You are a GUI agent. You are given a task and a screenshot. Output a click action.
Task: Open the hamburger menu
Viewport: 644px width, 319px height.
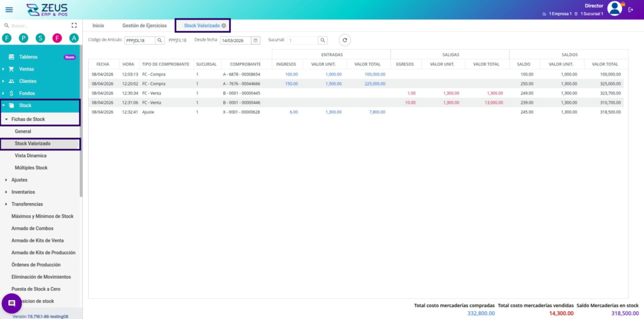tap(9, 9)
